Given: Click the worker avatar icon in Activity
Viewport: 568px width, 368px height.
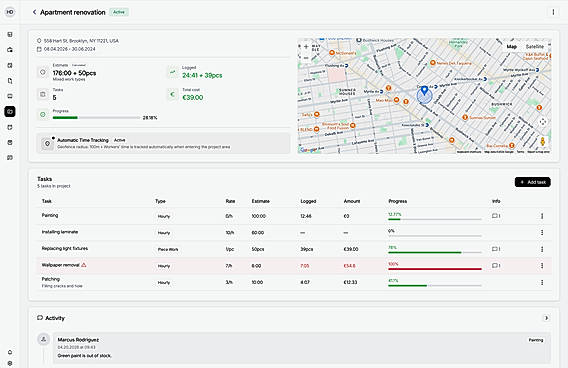Looking at the screenshot, I should 43,339.
